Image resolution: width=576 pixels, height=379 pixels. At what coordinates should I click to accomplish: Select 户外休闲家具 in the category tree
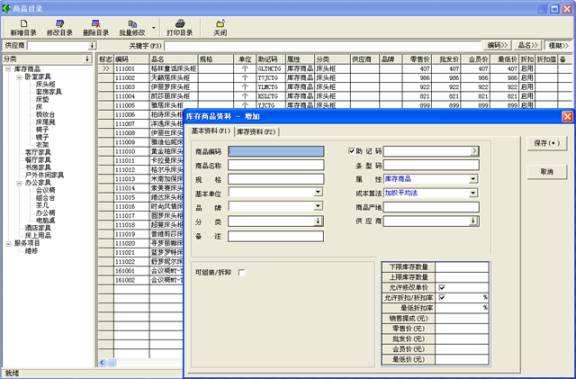click(44, 175)
